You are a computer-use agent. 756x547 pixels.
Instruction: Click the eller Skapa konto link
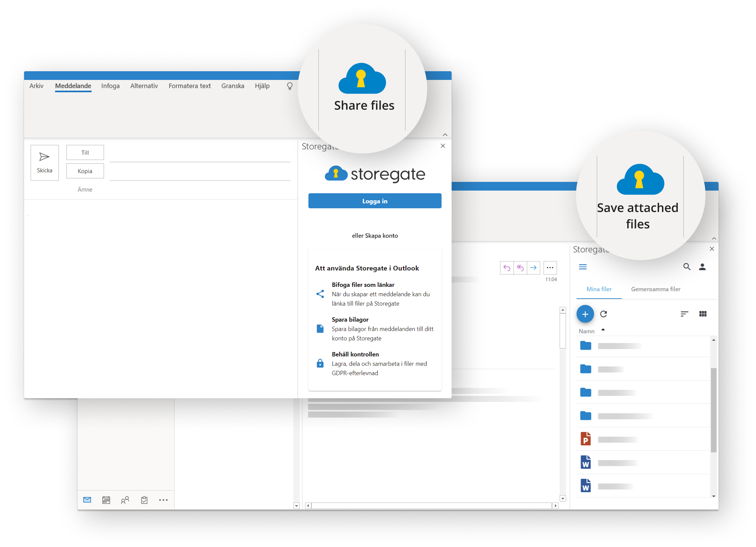[x=375, y=236]
